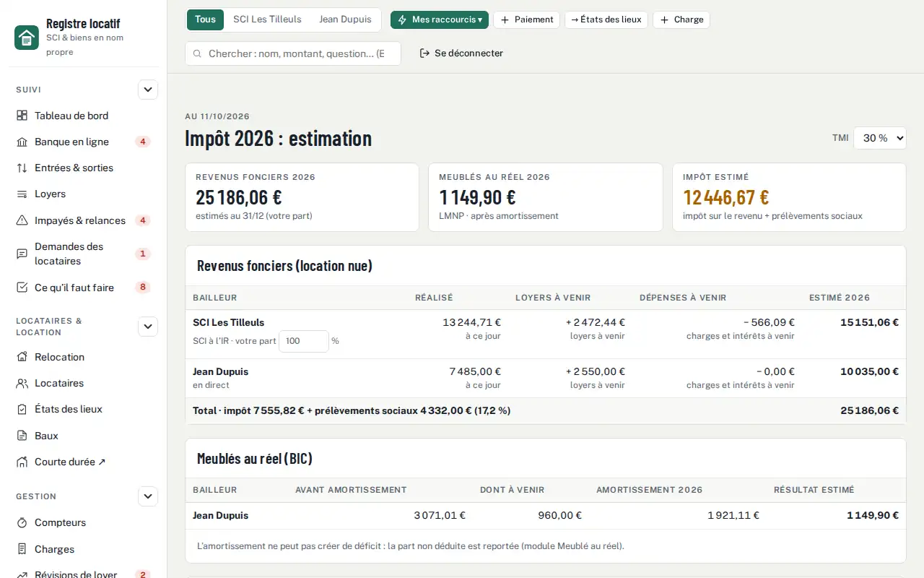The image size is (924, 578).
Task: Click the 15 151,06 € estimé 2026 cell
Action: [x=869, y=322]
